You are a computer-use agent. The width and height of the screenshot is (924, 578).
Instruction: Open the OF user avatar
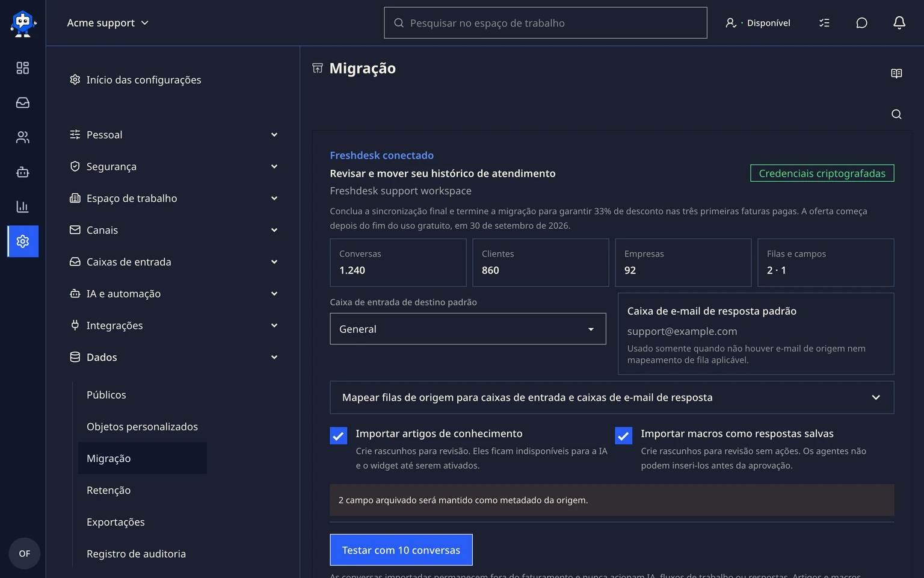click(x=24, y=553)
